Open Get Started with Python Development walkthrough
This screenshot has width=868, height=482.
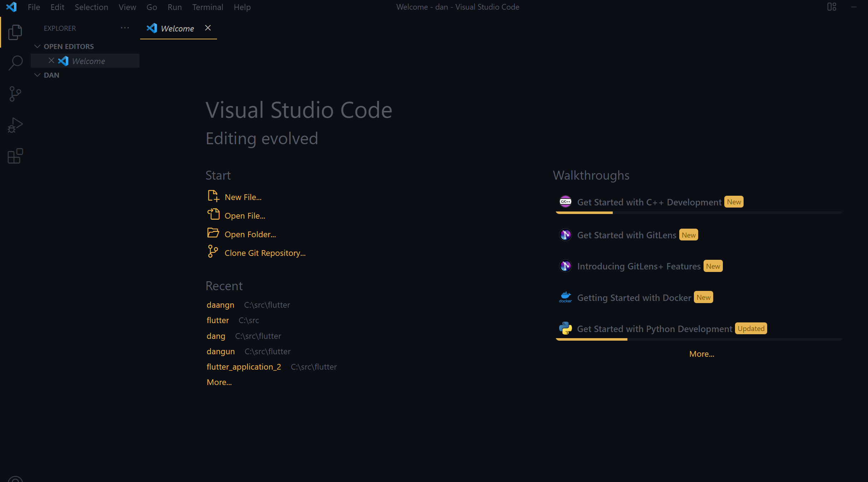699,329
